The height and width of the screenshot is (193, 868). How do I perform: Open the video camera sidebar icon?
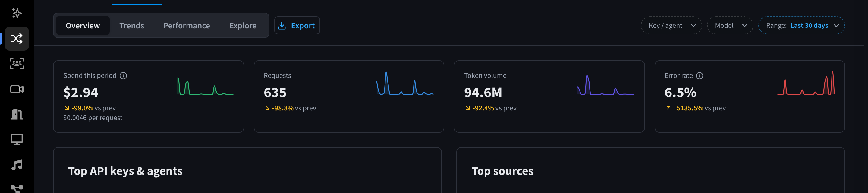[17, 89]
